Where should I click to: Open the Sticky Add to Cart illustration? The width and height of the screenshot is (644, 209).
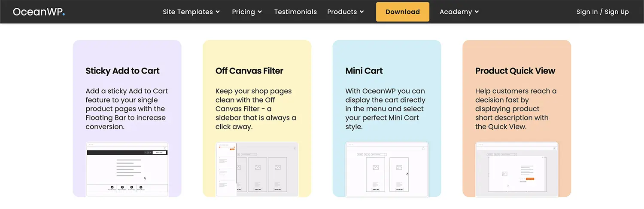(x=127, y=169)
